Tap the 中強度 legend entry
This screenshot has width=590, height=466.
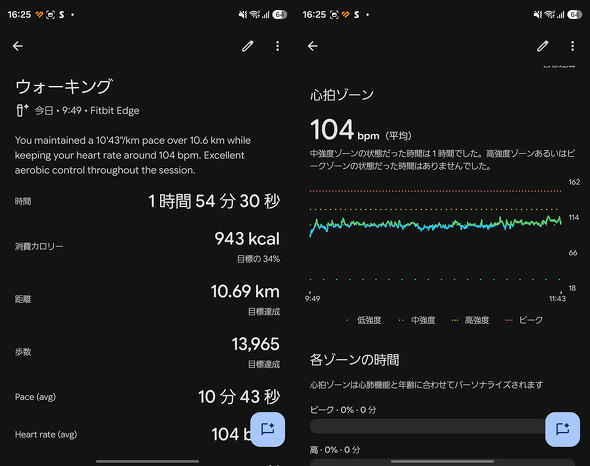click(417, 320)
